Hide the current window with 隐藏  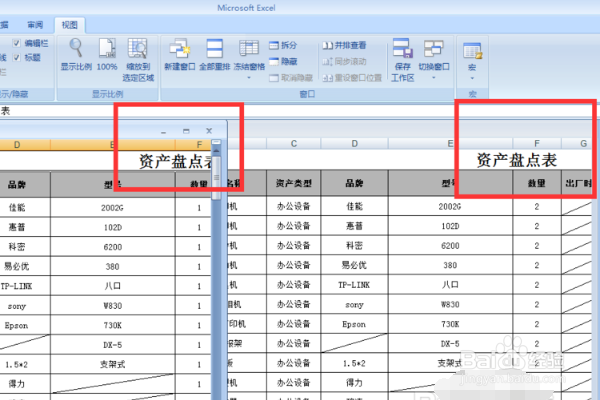click(x=283, y=61)
